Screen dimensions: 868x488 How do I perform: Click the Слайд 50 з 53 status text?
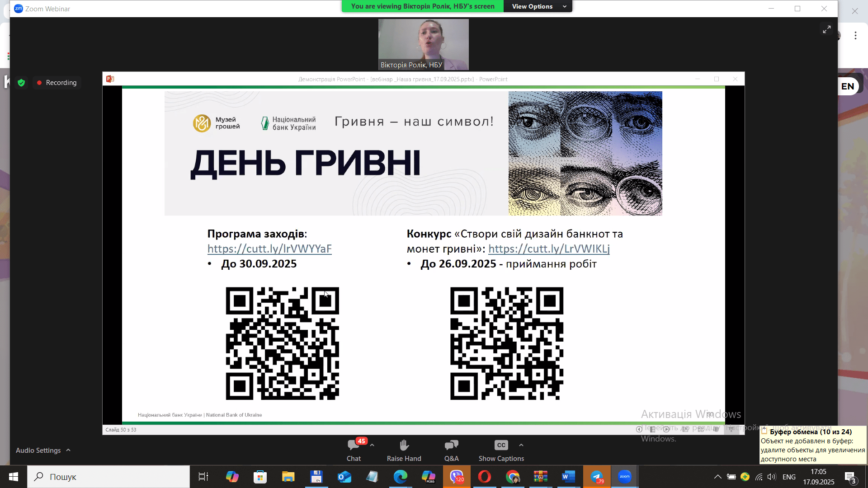pos(121,430)
